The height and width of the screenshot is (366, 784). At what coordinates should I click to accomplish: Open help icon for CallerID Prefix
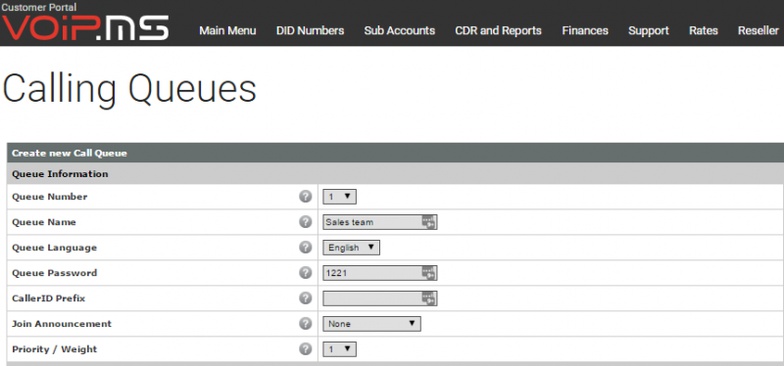(x=306, y=298)
